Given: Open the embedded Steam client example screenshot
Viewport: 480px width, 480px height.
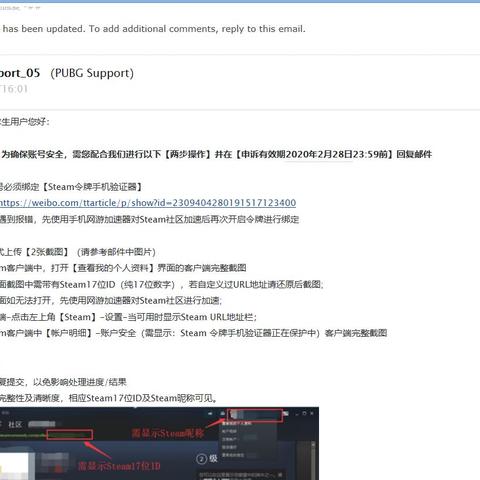Looking at the screenshot, I should click(159, 443).
